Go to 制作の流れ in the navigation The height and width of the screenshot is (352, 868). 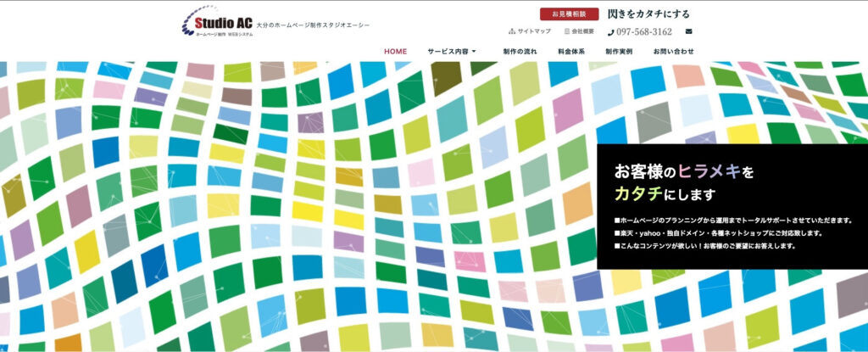(520, 52)
